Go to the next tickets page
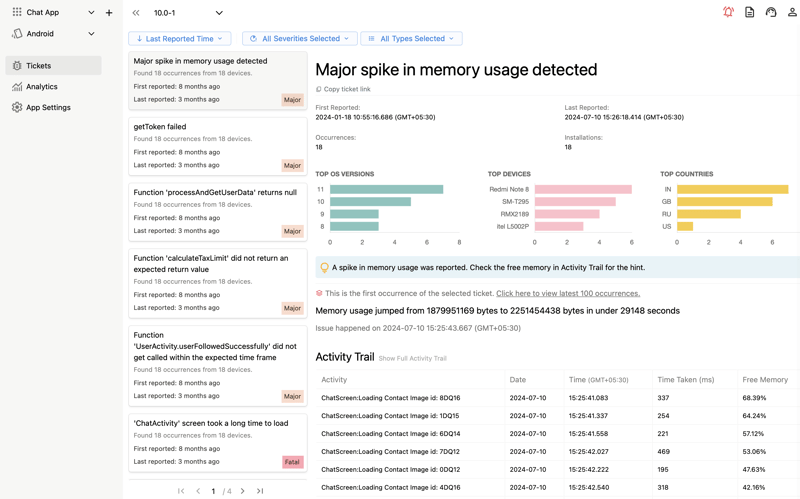 242,491
